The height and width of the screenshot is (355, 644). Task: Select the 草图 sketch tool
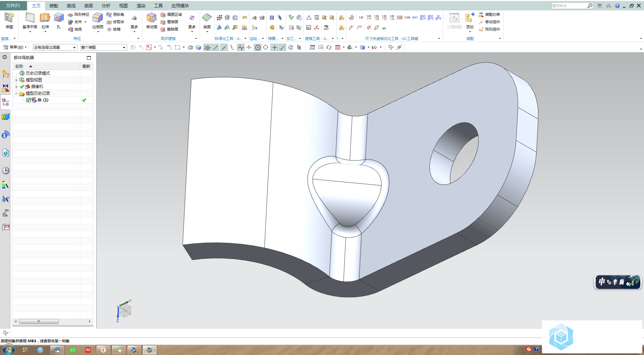9,21
